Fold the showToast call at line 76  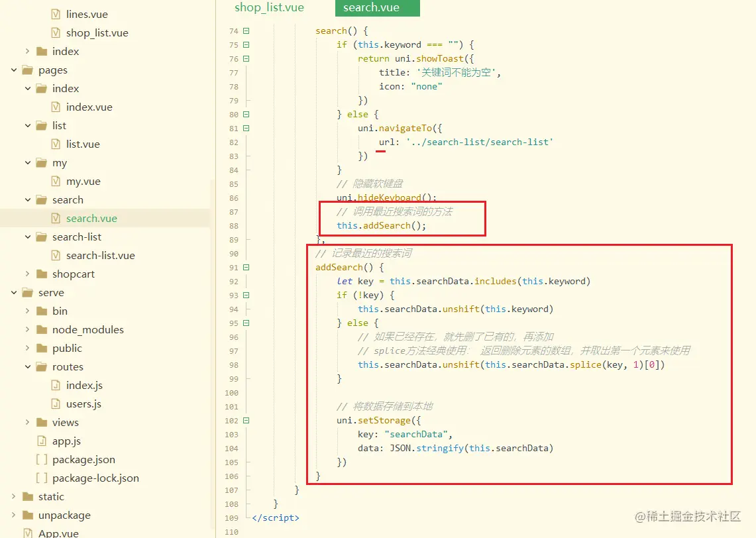tap(246, 59)
